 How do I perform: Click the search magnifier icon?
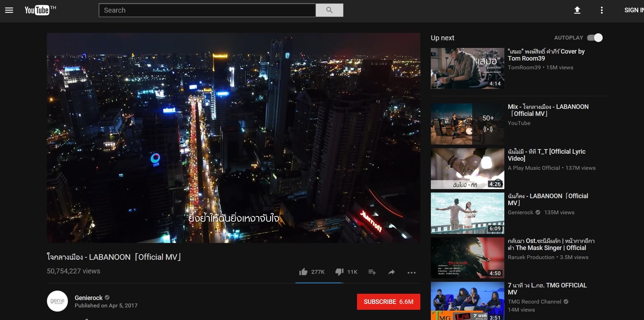pyautogui.click(x=329, y=10)
